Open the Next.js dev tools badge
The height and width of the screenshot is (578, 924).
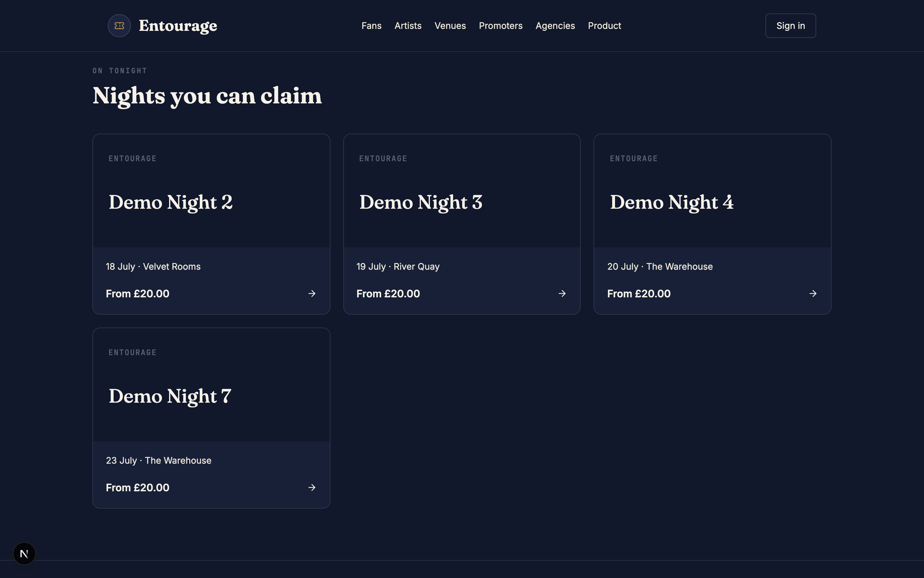(24, 554)
